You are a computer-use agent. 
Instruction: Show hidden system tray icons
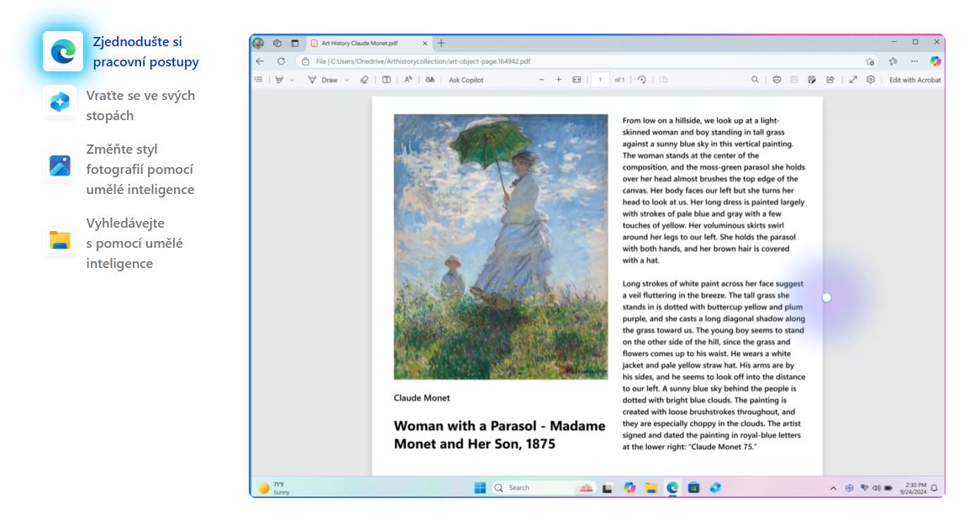tap(833, 488)
